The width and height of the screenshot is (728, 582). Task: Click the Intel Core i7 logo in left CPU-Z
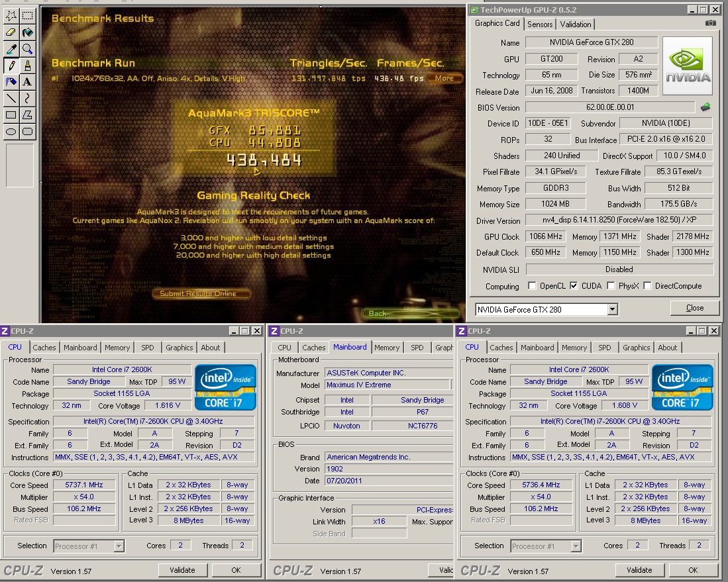tap(225, 387)
